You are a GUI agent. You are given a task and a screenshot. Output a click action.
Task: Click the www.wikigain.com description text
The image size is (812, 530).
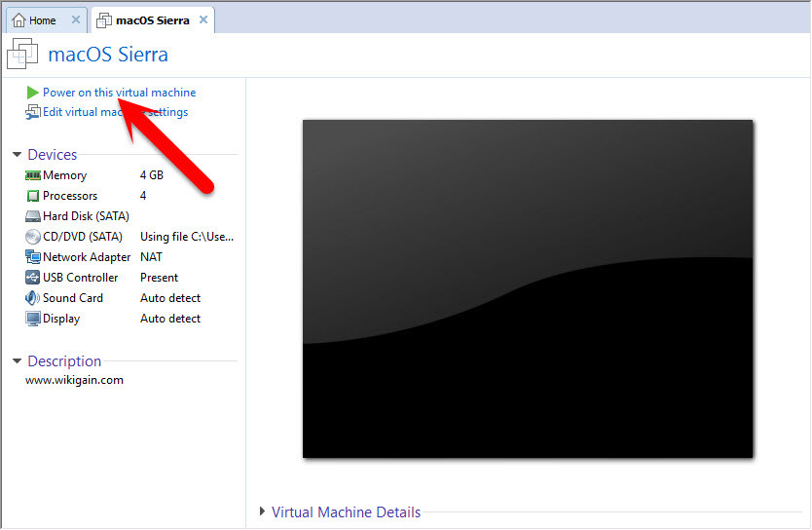74,380
